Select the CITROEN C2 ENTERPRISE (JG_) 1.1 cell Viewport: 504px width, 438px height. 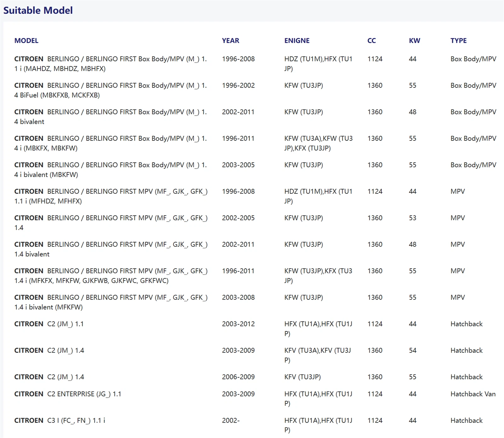coord(68,394)
